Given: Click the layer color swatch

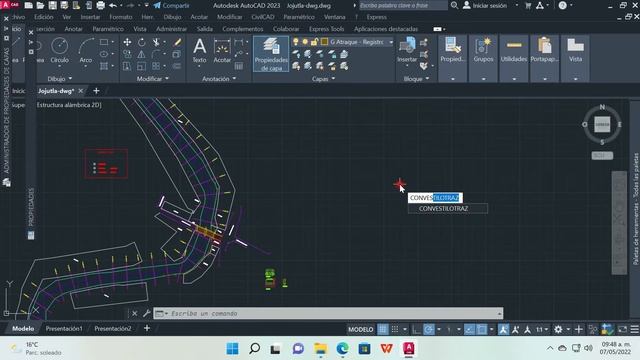Looking at the screenshot, I should coord(324,42).
